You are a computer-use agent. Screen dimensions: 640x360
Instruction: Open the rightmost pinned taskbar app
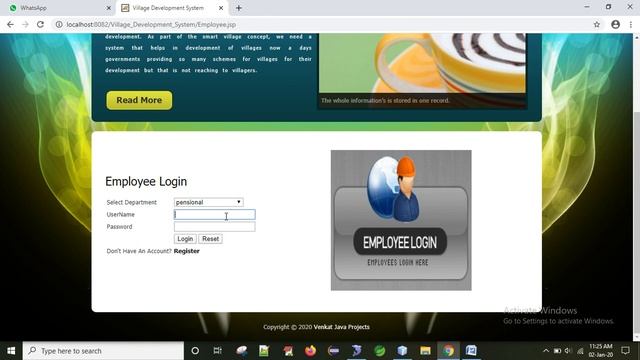471,351
